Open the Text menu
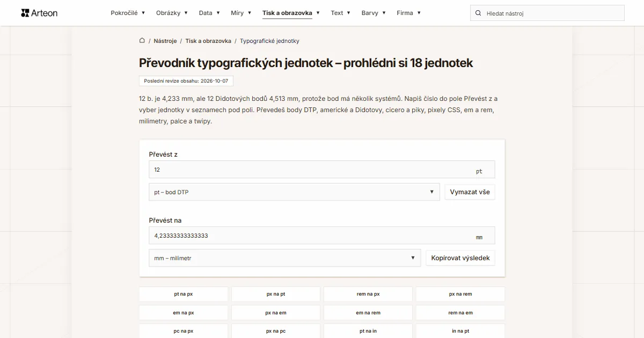Viewport: 644px width, 338px height. pyautogui.click(x=340, y=13)
